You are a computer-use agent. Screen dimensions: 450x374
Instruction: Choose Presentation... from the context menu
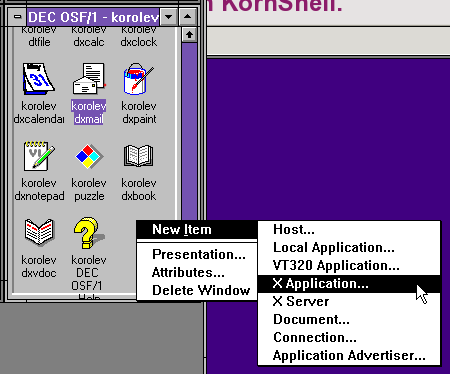(x=199, y=254)
